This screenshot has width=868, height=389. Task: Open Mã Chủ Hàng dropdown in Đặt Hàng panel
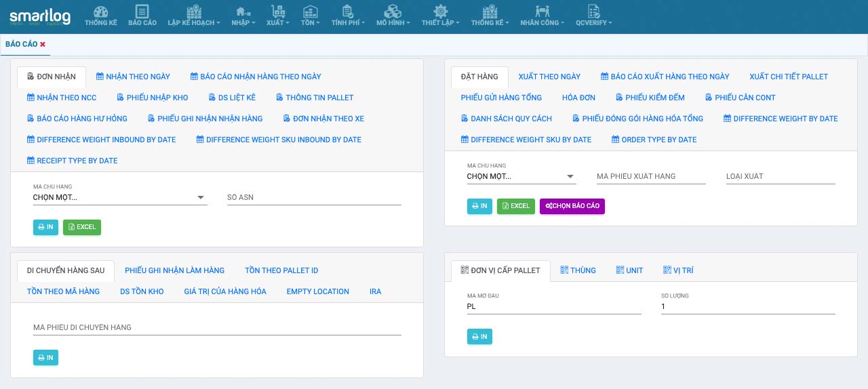[x=521, y=176]
